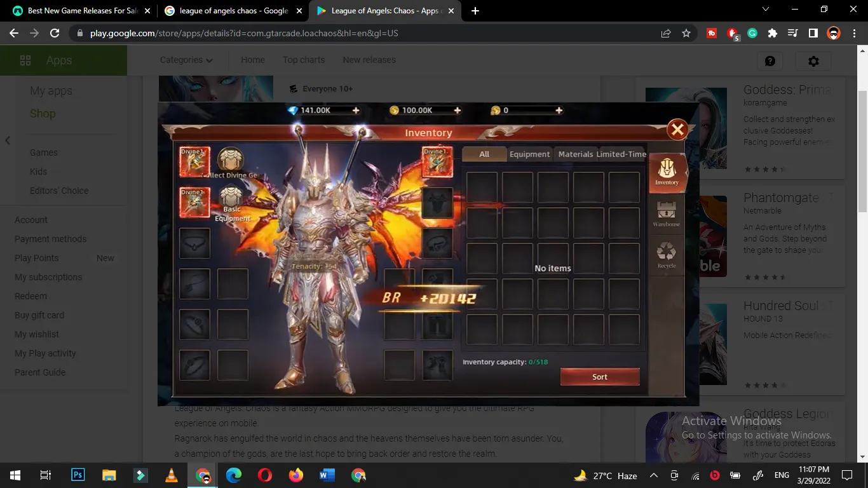Select Shop in sidebar
868x488 pixels.
(43, 114)
